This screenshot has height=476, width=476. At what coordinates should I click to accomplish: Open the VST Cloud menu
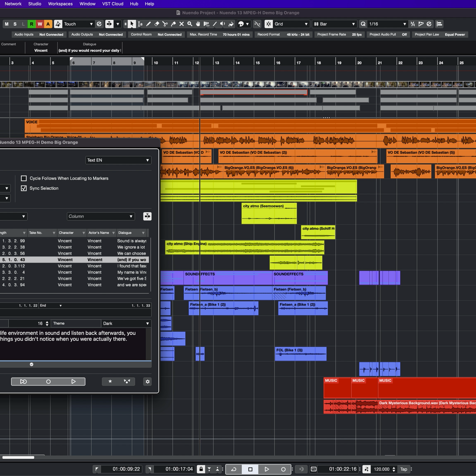113,4
